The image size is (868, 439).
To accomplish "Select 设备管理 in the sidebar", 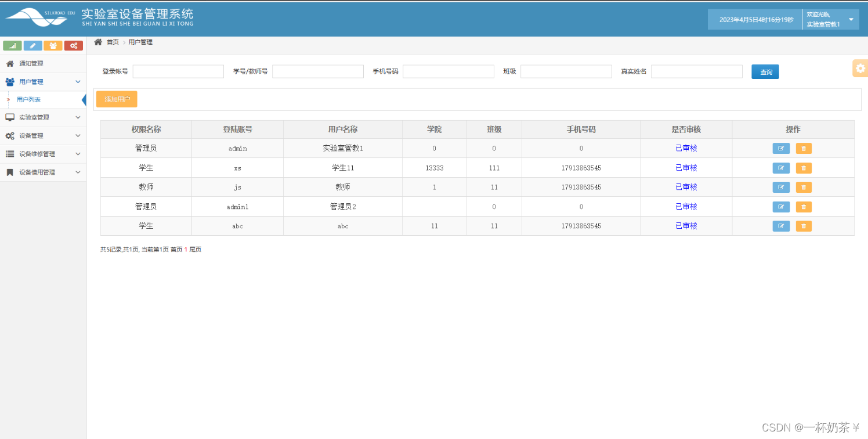I will (43, 136).
